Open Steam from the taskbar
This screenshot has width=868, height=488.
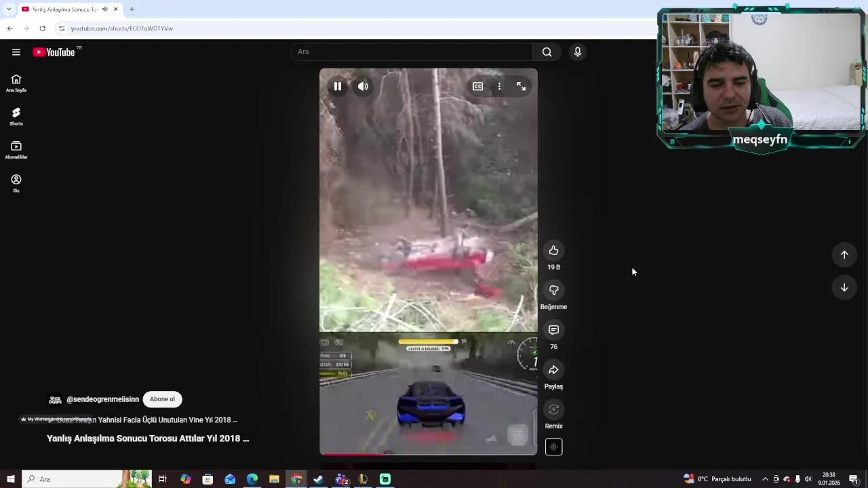coord(318,479)
